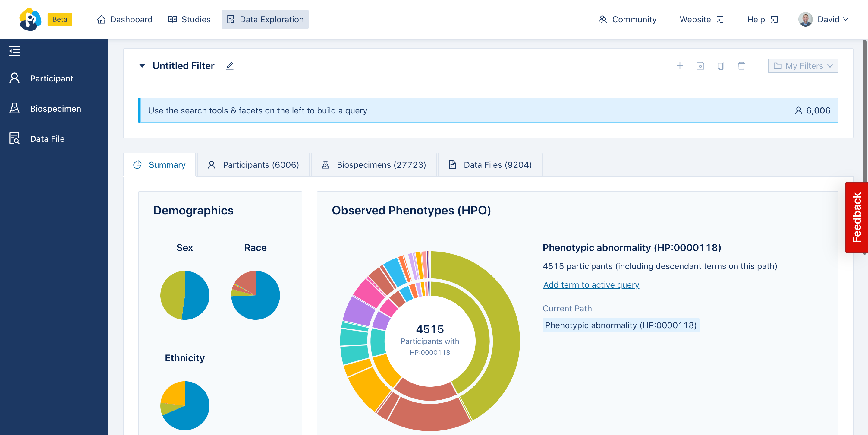This screenshot has height=435, width=868.
Task: Click Add term to active query link
Action: pyautogui.click(x=591, y=284)
